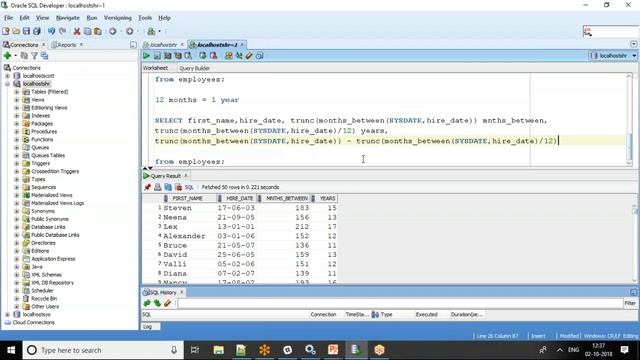
Task: Click the Run Script icon
Action: pos(157,56)
